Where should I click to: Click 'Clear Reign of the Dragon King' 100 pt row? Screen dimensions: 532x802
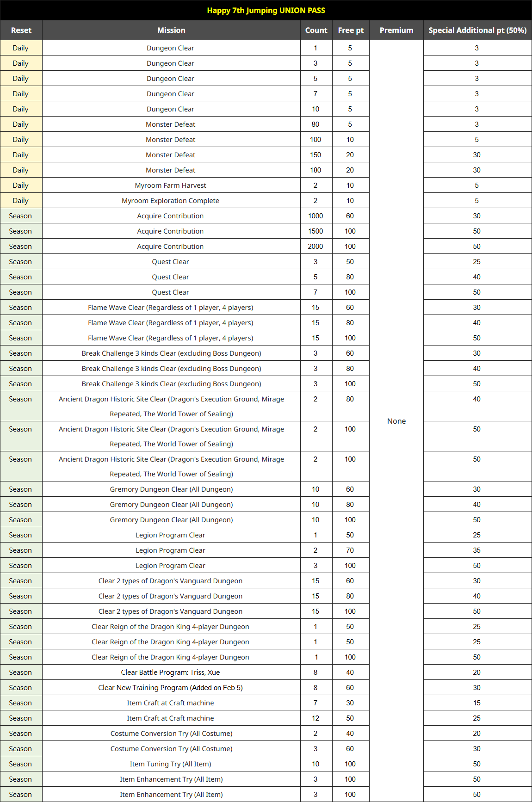[171, 657]
